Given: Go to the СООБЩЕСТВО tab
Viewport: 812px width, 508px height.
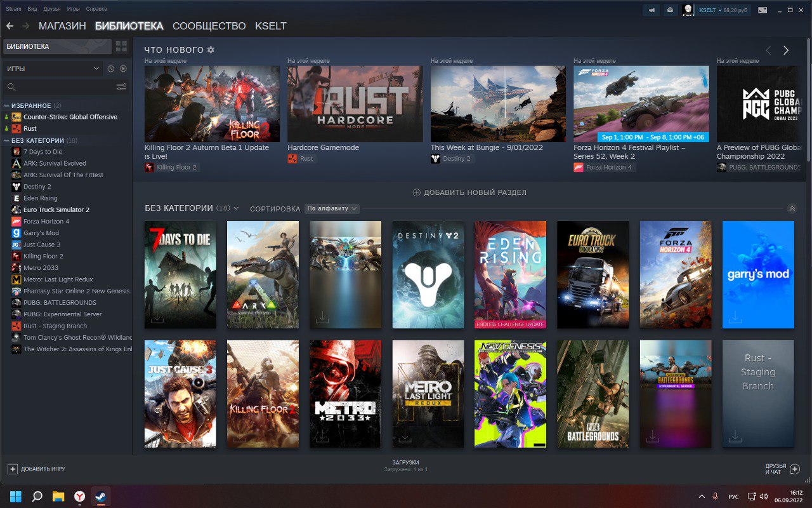Looking at the screenshot, I should coord(209,26).
